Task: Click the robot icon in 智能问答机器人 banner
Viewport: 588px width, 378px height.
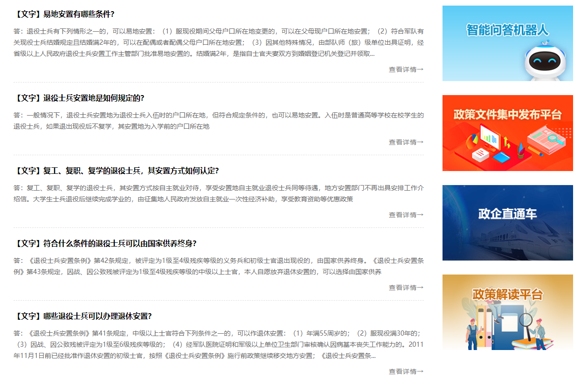Action: pyautogui.click(x=544, y=61)
